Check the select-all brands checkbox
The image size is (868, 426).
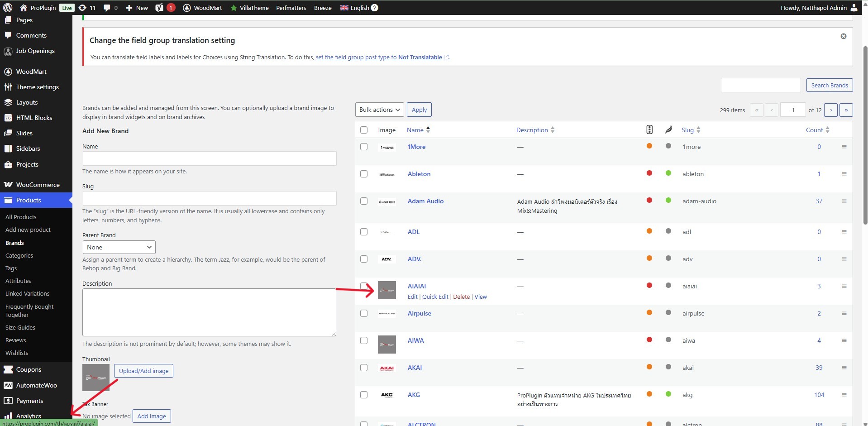click(364, 130)
